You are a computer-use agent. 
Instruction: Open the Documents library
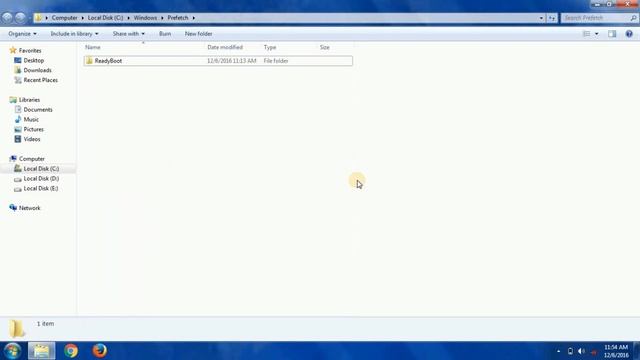pyautogui.click(x=38, y=109)
